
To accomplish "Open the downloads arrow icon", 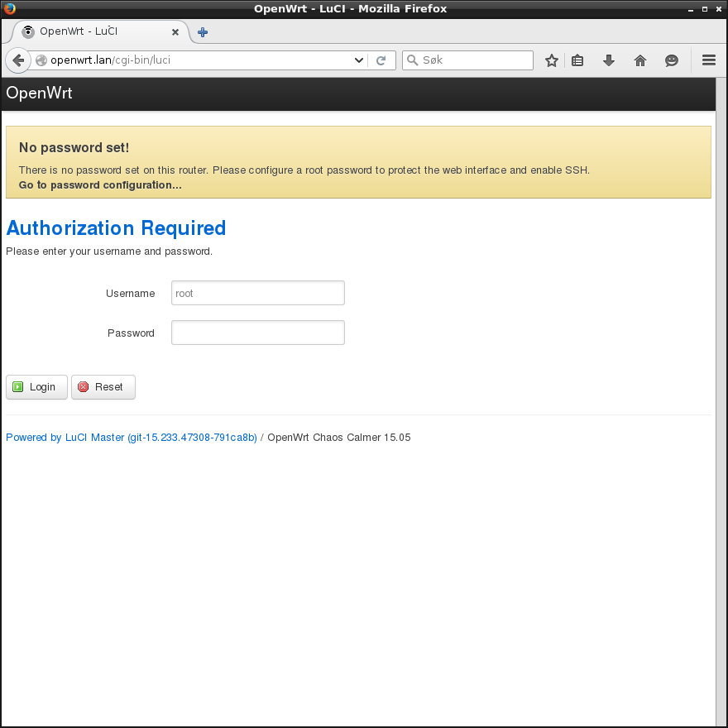I will [x=609, y=60].
